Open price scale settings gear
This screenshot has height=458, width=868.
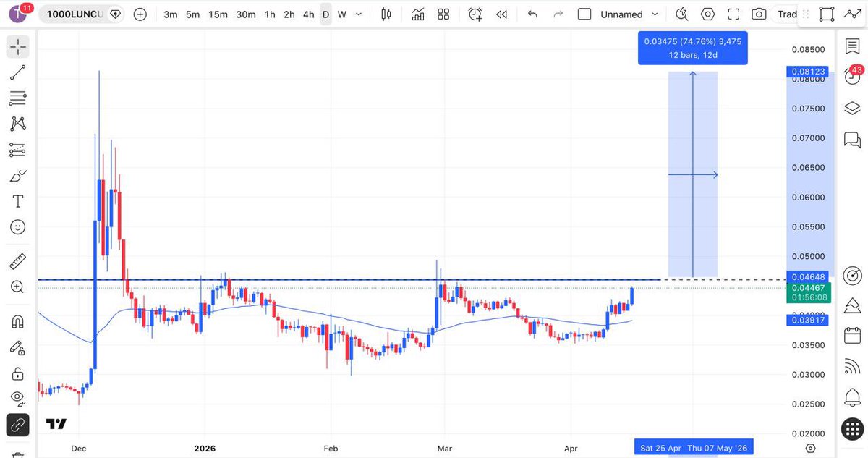[x=810, y=449]
